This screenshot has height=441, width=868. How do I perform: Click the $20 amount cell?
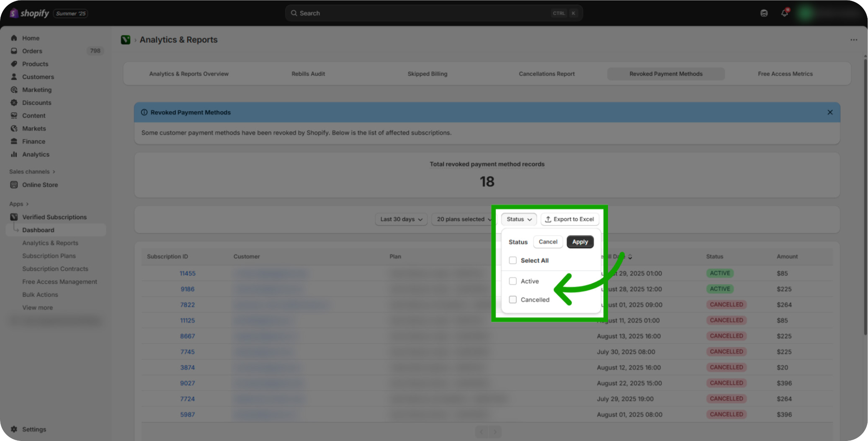[x=782, y=367]
